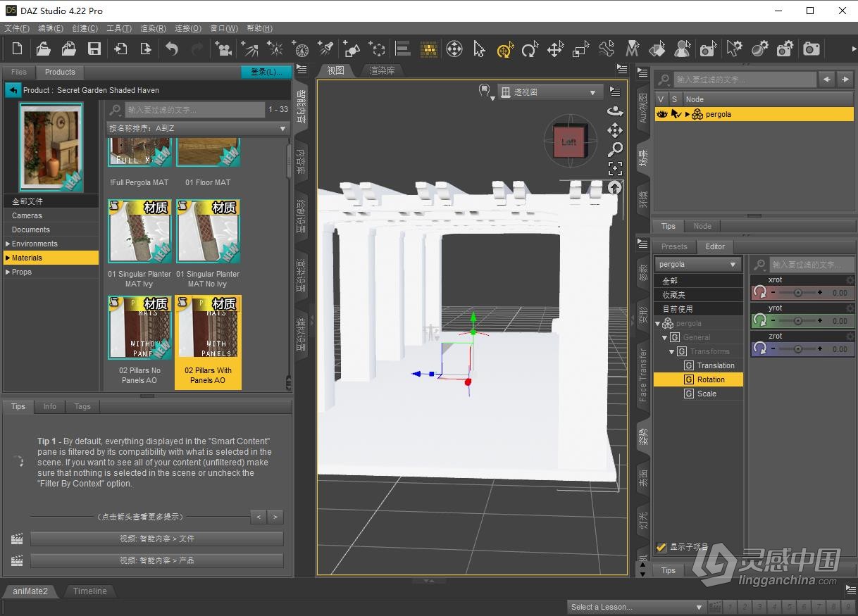The width and height of the screenshot is (858, 616).
Task: Click the 登录 button
Action: click(x=266, y=71)
